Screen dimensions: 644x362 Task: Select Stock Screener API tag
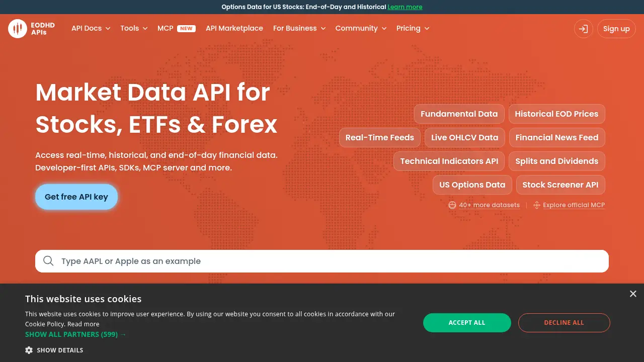[560, 185]
